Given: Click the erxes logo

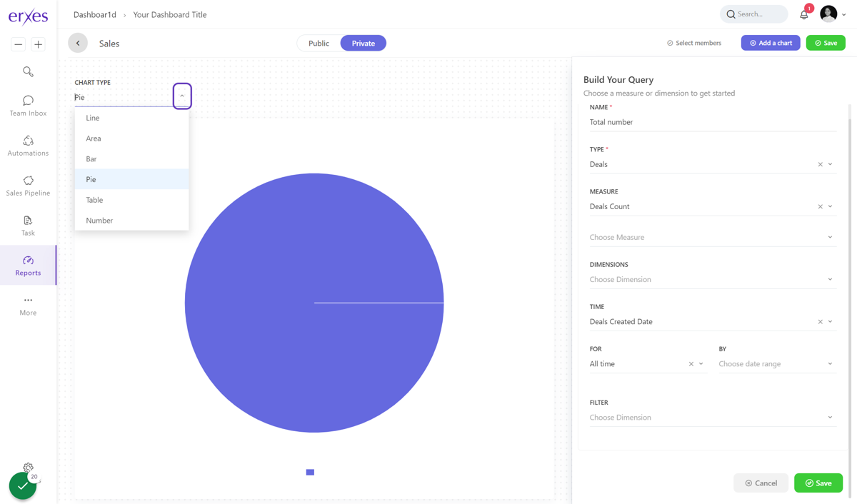Looking at the screenshot, I should pos(28,16).
